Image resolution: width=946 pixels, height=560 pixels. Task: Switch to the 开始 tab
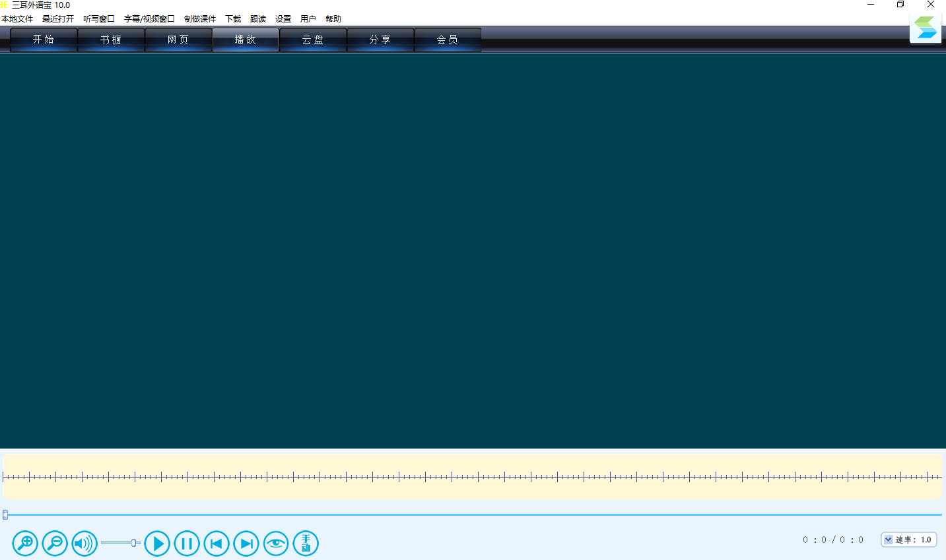pyautogui.click(x=44, y=40)
